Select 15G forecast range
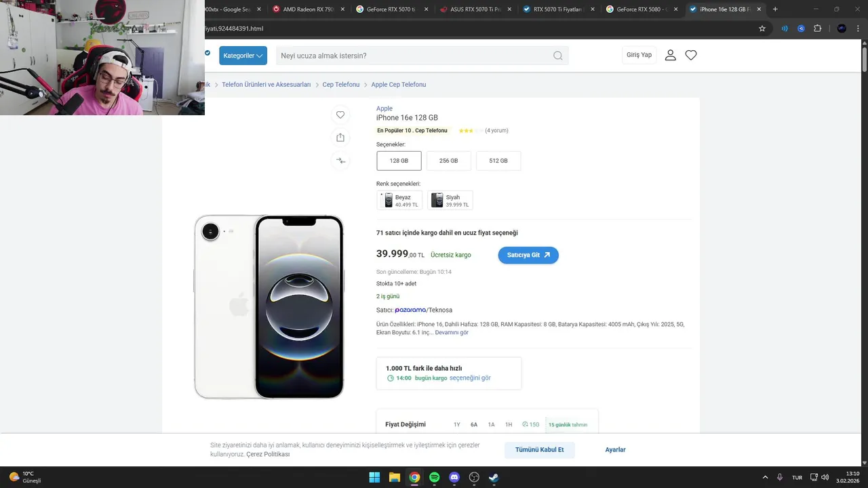 tap(531, 425)
